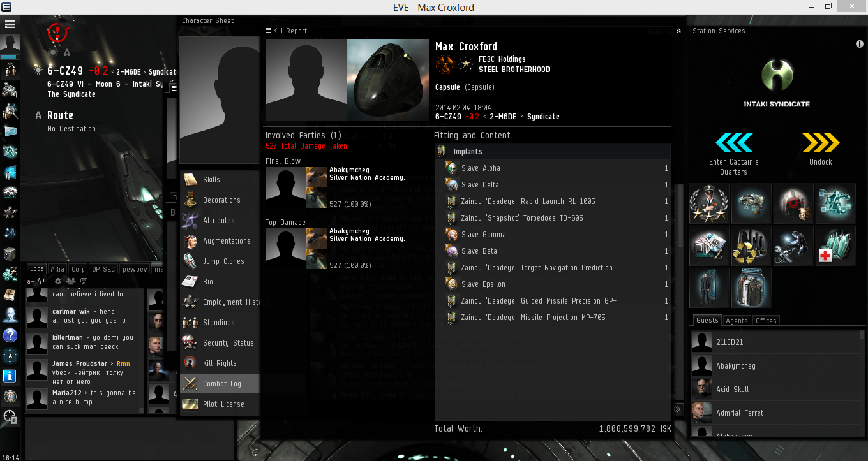Open Decorations in Character Sheet

coord(220,200)
